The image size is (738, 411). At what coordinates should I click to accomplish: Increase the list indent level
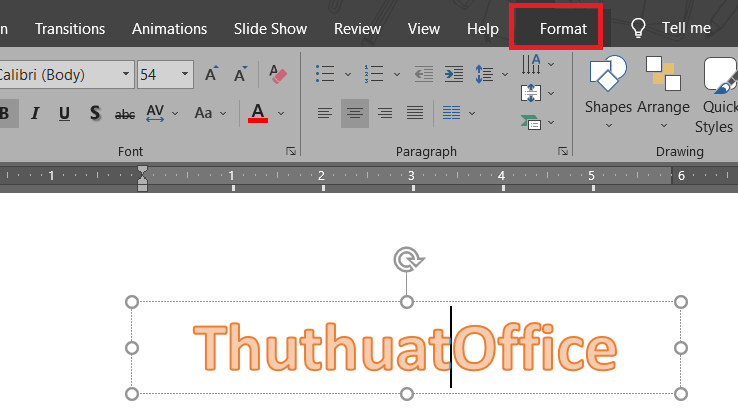454,74
